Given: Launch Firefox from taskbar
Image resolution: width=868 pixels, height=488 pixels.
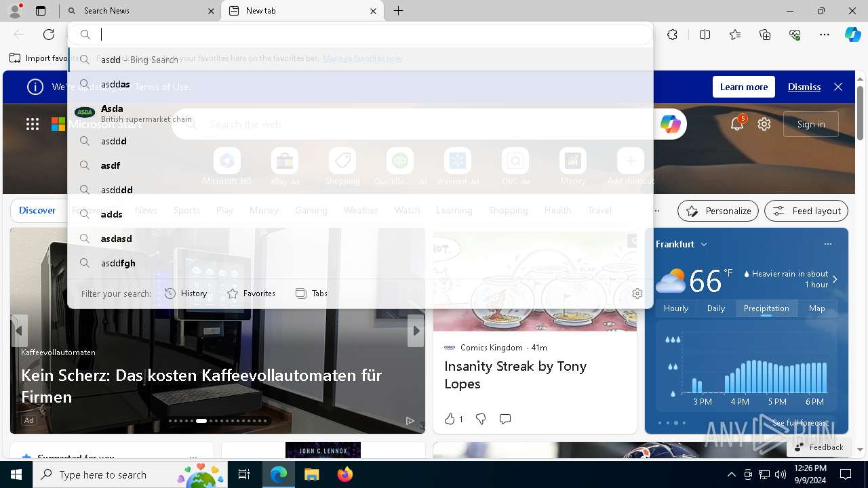Looking at the screenshot, I should coord(344,474).
